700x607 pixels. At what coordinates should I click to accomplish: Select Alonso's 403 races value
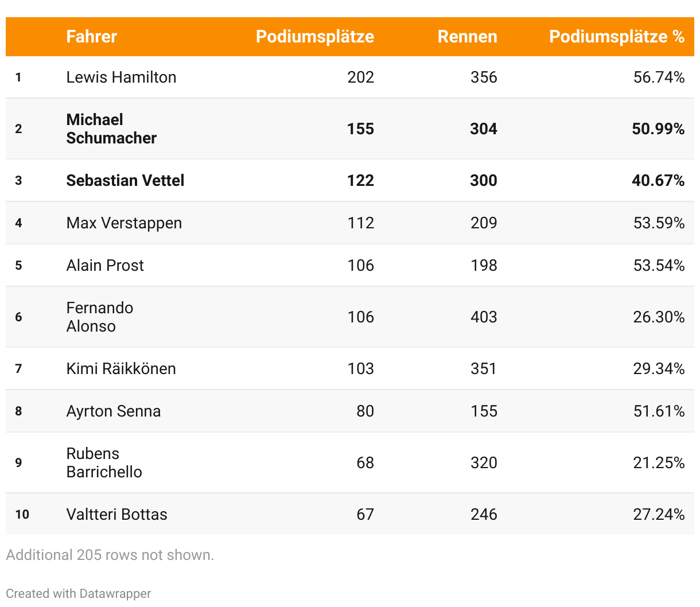[x=483, y=317]
